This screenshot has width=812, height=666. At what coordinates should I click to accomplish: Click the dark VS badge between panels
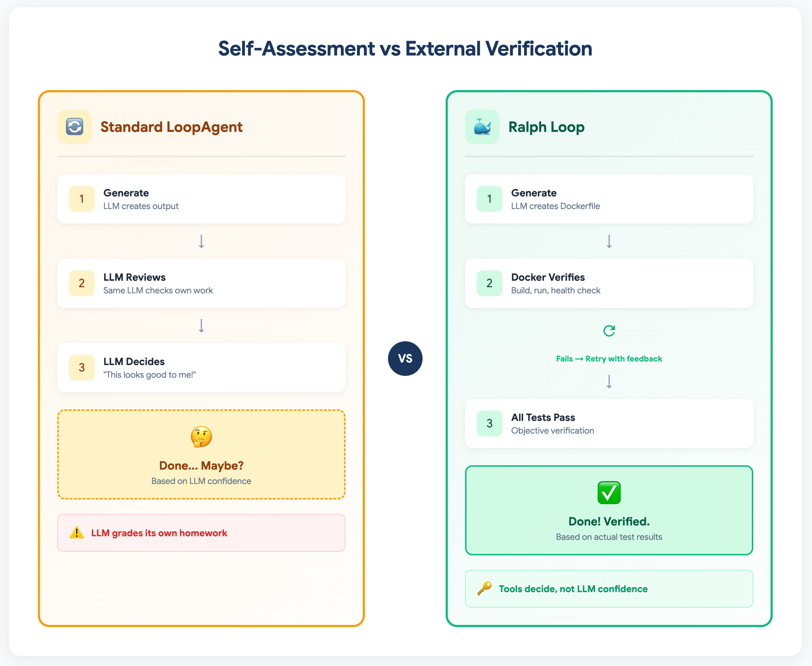405,358
